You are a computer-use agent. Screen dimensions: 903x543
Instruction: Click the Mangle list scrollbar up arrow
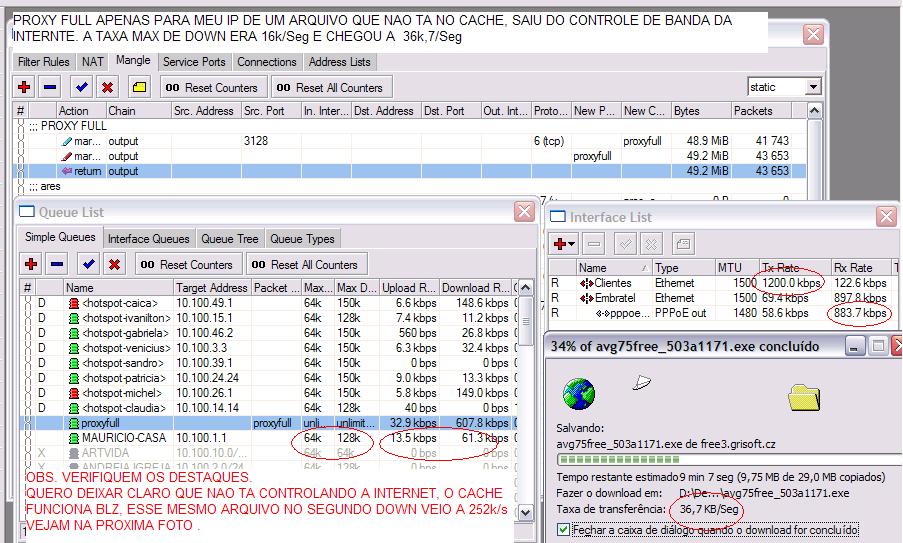(814, 111)
